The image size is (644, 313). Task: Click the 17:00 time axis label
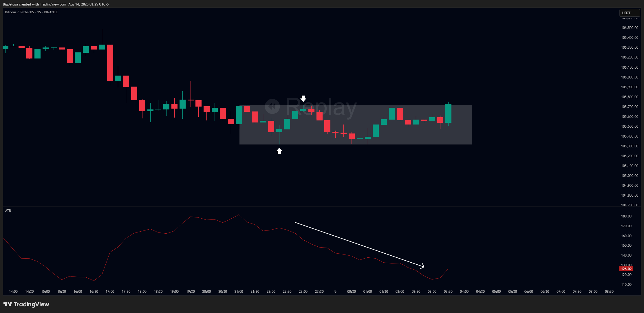coord(110,292)
